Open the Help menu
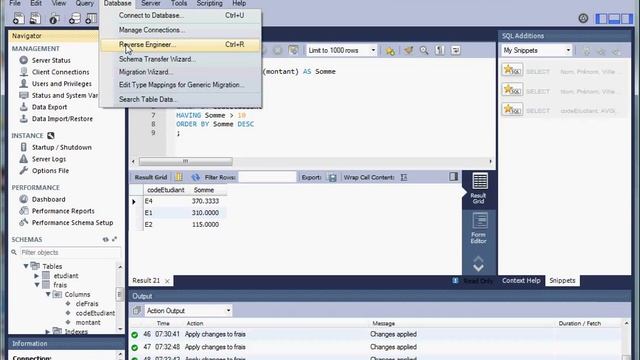This screenshot has height=360, width=640. click(x=239, y=3)
